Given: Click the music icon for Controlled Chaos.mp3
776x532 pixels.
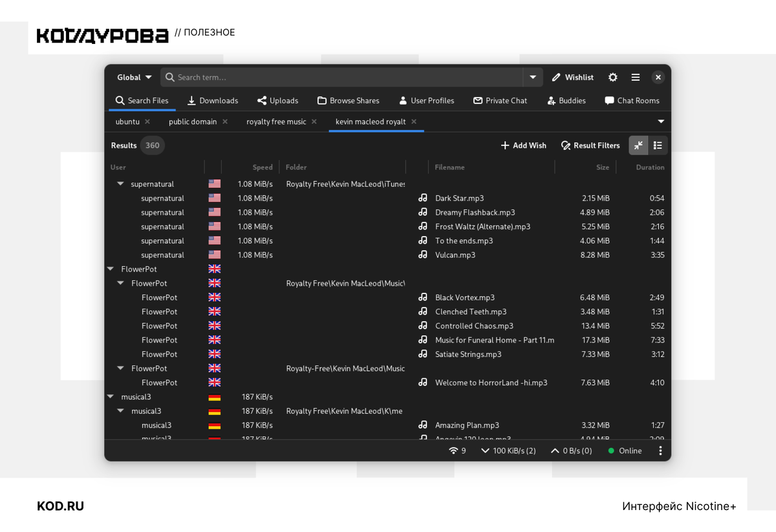Looking at the screenshot, I should coord(423,326).
